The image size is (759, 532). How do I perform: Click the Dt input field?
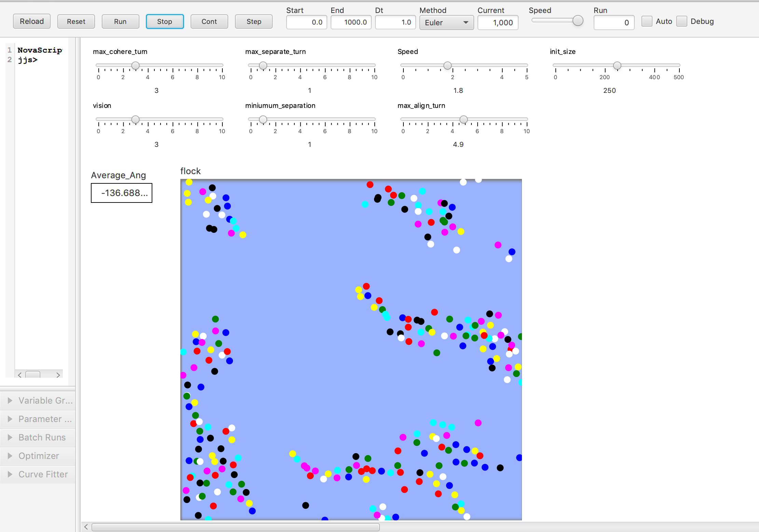[395, 23]
